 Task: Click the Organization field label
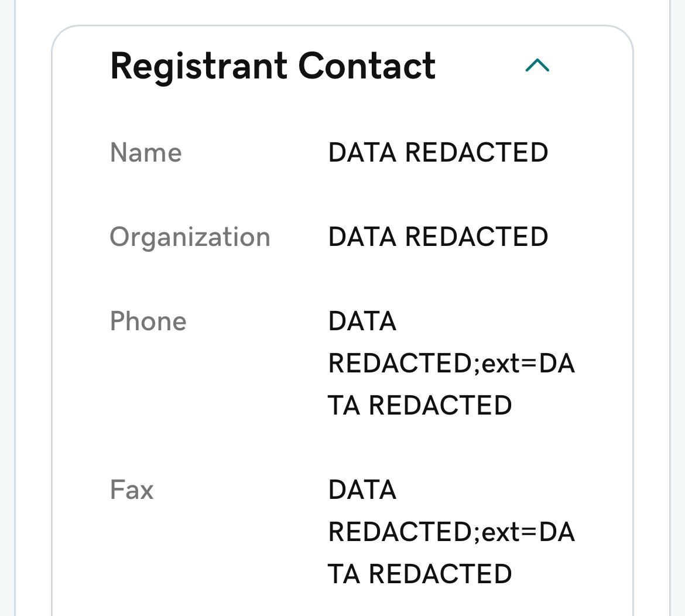click(190, 237)
